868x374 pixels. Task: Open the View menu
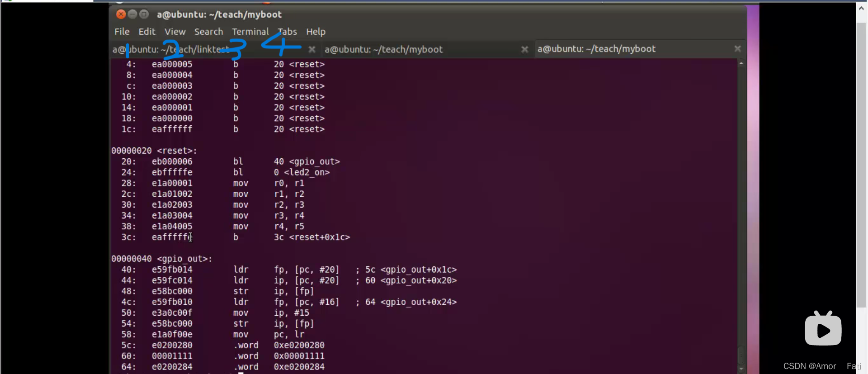coord(175,32)
